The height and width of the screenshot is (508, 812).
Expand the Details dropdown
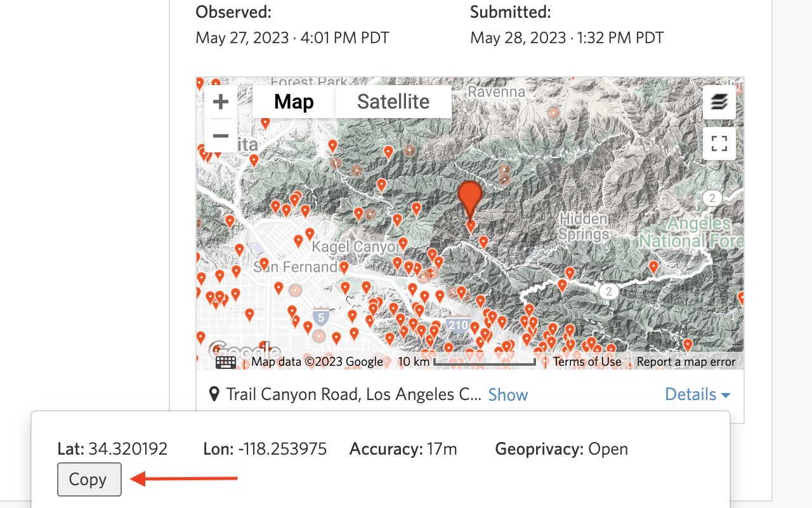697,394
